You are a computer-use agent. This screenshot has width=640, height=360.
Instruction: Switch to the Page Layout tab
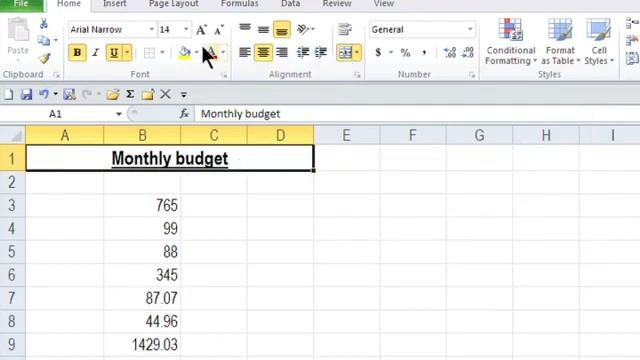tap(173, 4)
